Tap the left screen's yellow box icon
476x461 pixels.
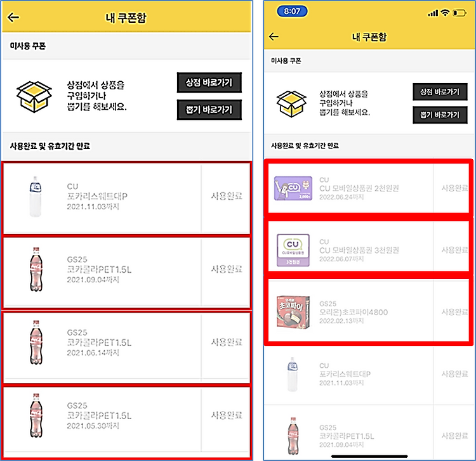pyautogui.click(x=34, y=97)
